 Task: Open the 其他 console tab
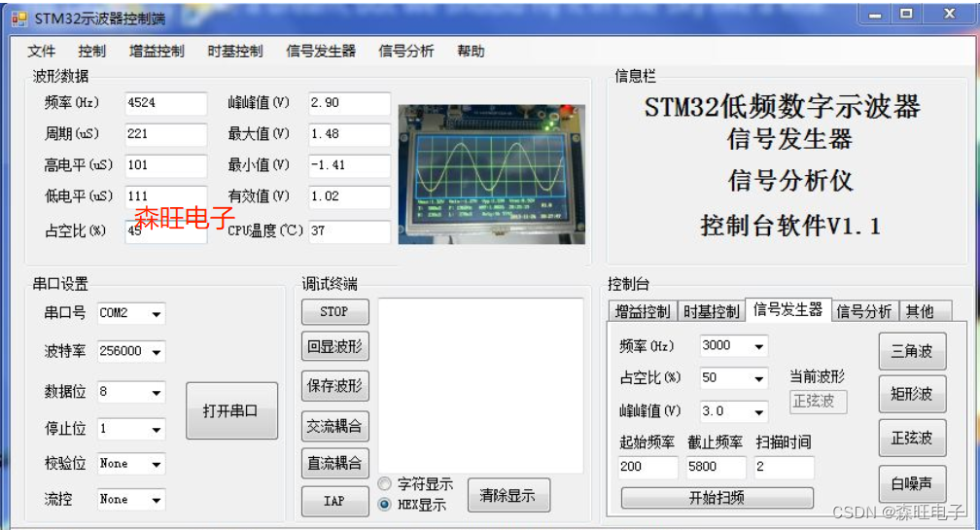(925, 311)
